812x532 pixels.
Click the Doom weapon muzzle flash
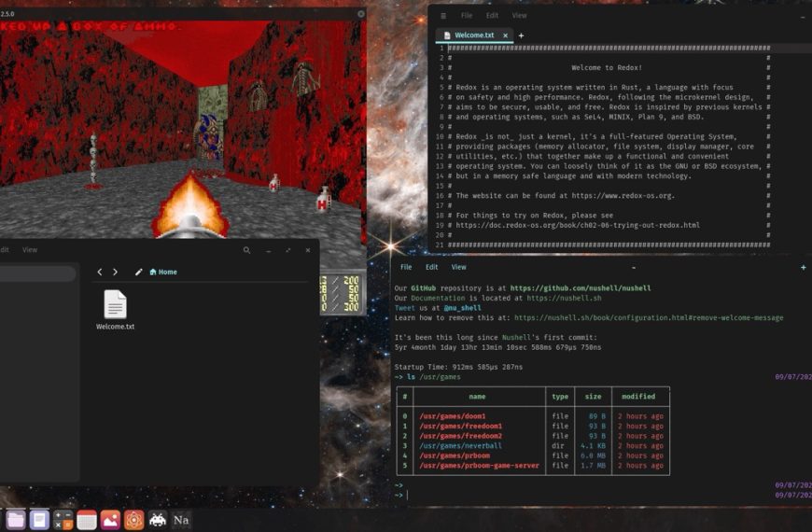[x=190, y=206]
